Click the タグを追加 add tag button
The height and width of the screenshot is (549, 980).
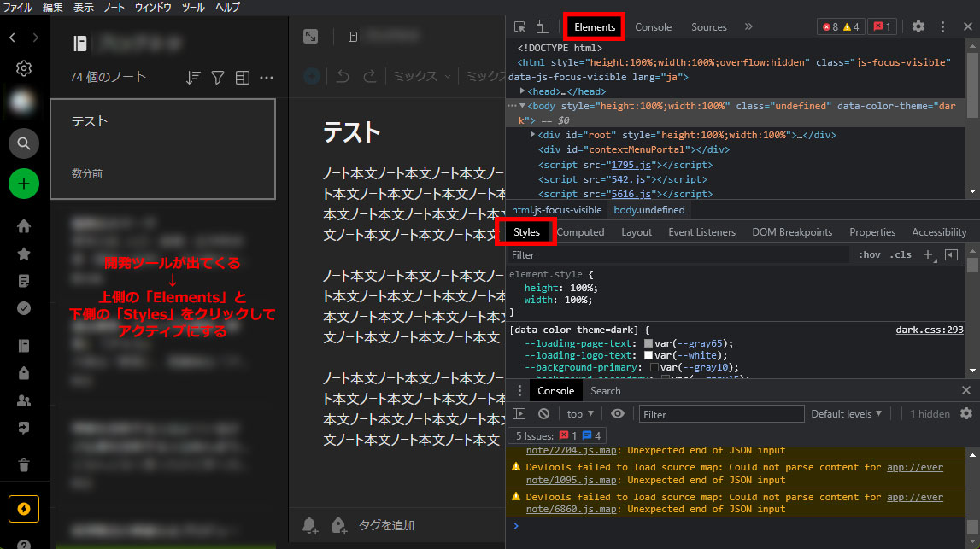[384, 527]
